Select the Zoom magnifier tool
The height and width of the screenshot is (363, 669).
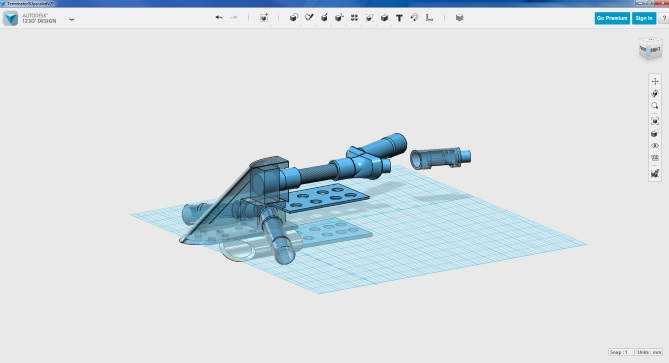(x=655, y=106)
